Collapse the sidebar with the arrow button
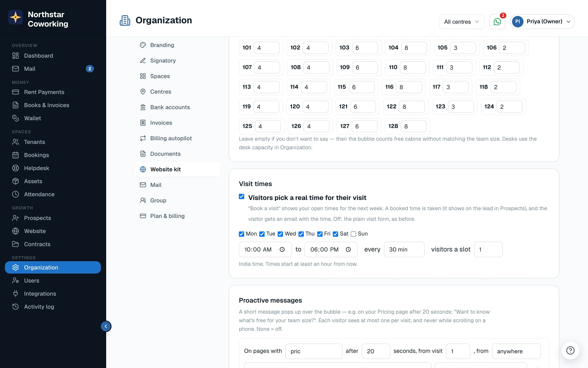This screenshot has width=588, height=368. (x=106, y=326)
